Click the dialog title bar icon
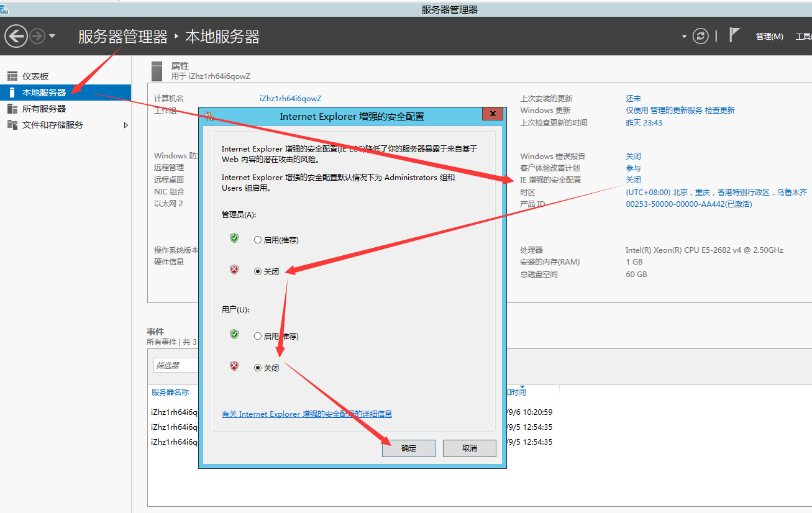812x513 pixels. pos(209,116)
